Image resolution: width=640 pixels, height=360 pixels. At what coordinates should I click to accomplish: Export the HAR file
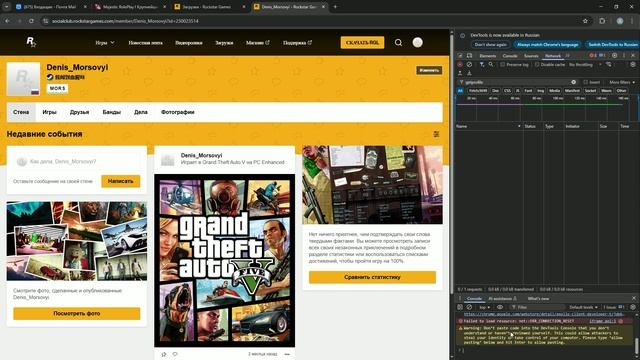click(469, 73)
